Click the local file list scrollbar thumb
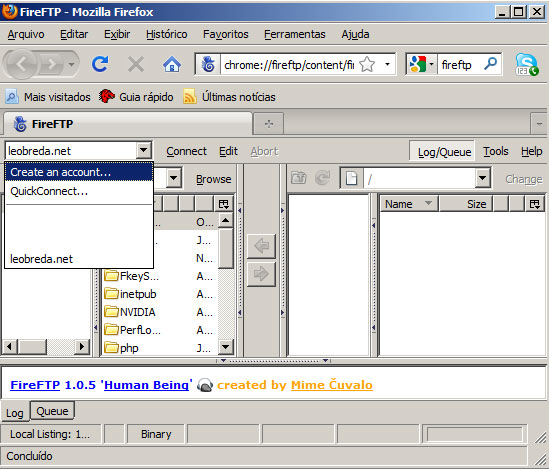The width and height of the screenshot is (549, 469). [x=226, y=248]
